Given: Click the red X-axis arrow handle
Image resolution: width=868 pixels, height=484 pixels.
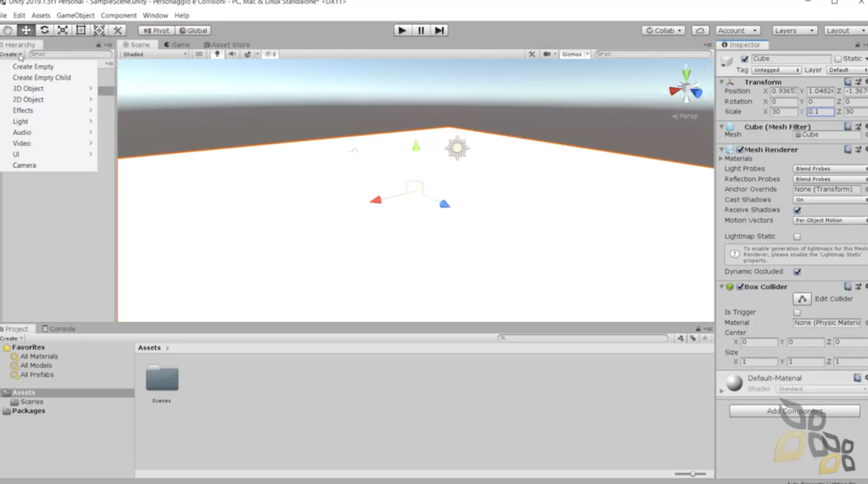Looking at the screenshot, I should pyautogui.click(x=376, y=199).
